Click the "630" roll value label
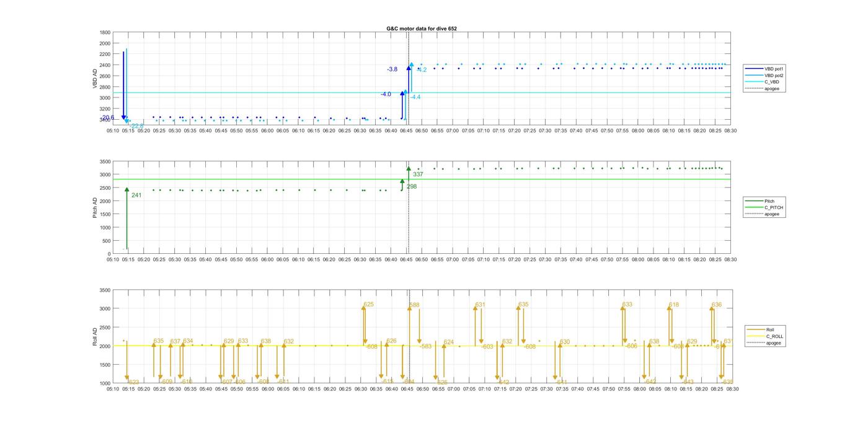Image resolution: width=868 pixels, height=430 pixels. [564, 343]
